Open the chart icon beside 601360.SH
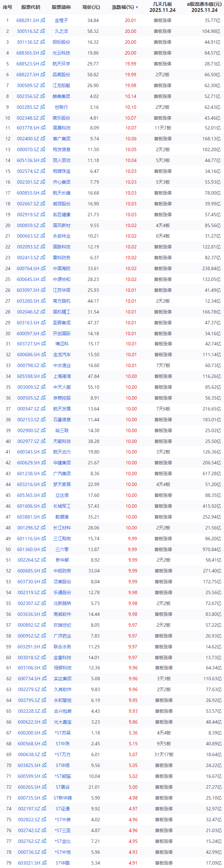 click(x=43, y=549)
